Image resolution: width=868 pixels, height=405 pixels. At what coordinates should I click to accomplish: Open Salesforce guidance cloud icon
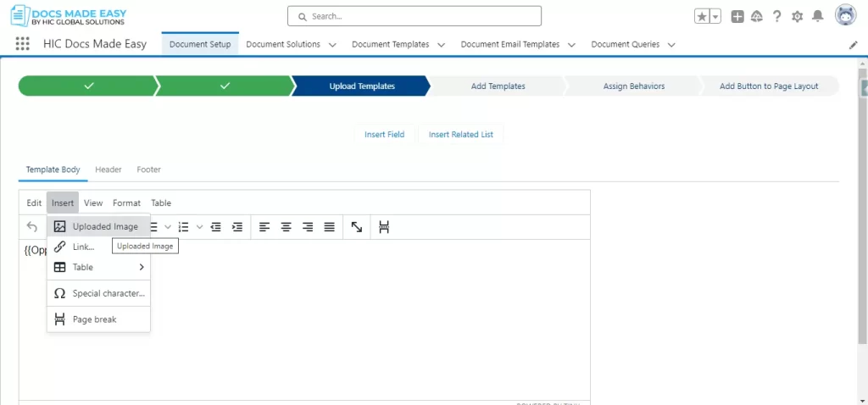tap(757, 17)
